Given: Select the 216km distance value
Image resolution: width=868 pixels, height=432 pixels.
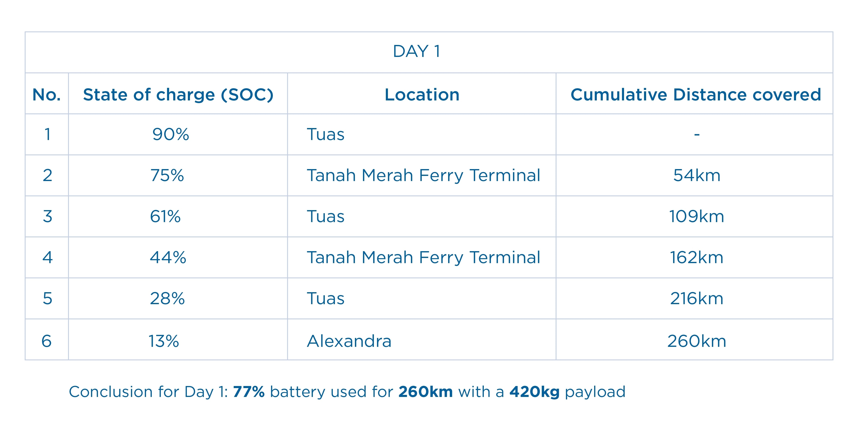Looking at the screenshot, I should coord(696,299).
